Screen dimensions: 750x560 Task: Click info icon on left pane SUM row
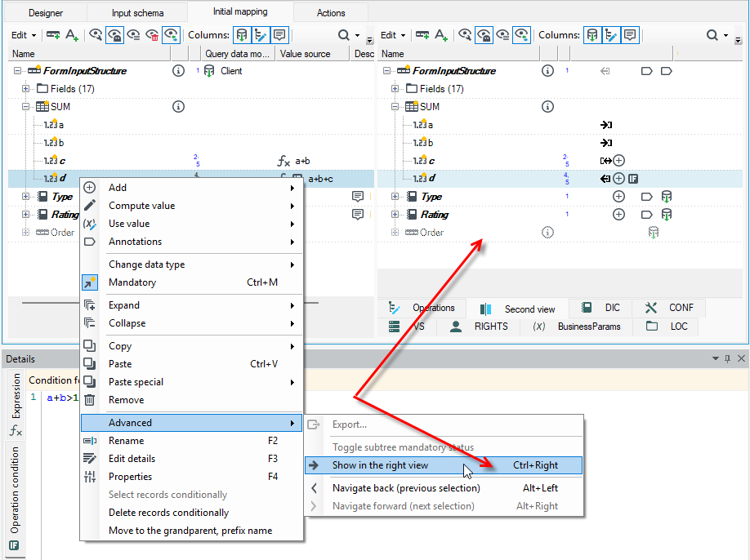click(x=178, y=107)
